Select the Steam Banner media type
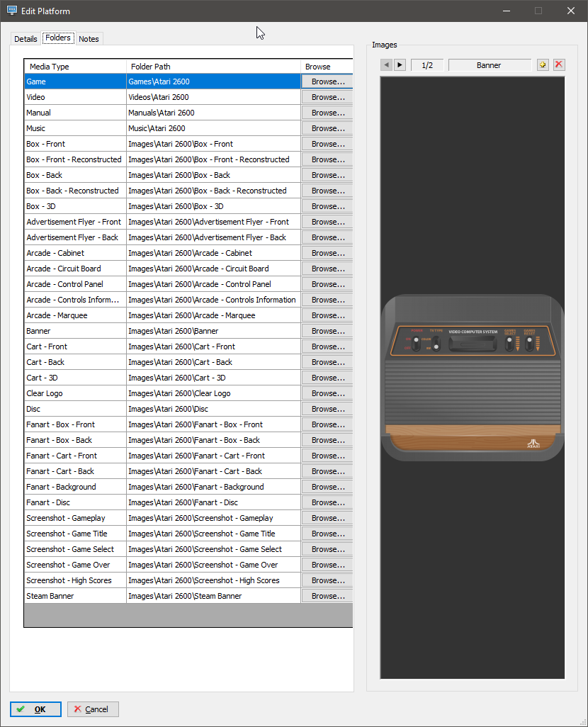 tap(75, 596)
